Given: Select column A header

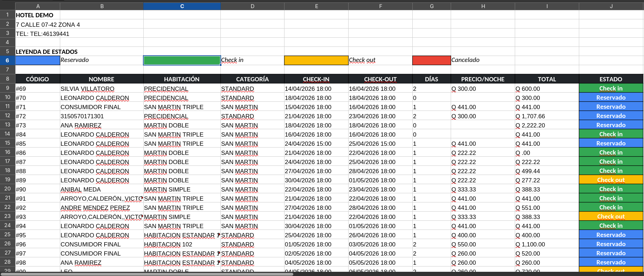Looking at the screenshot, I should click(38, 6).
